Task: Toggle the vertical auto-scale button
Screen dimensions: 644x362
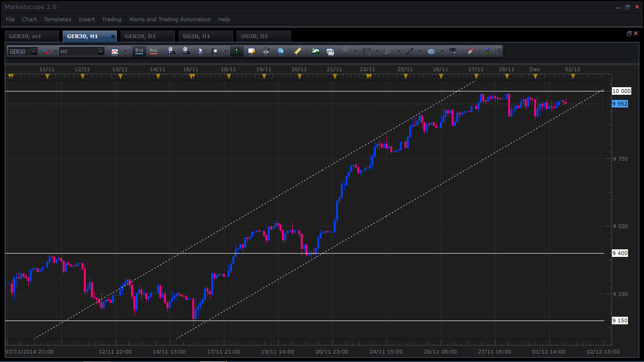Action: [x=237, y=51]
